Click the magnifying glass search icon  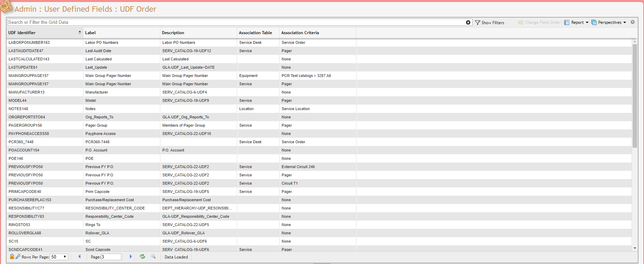(153, 257)
